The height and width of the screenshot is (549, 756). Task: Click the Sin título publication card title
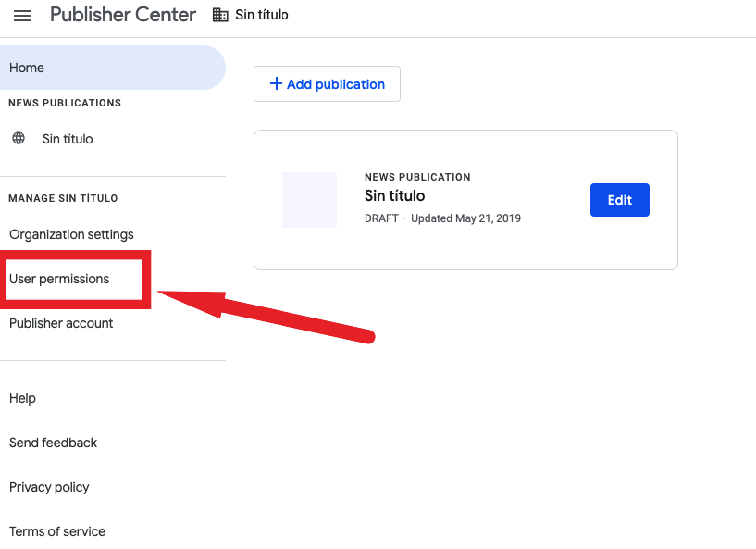coord(394,196)
